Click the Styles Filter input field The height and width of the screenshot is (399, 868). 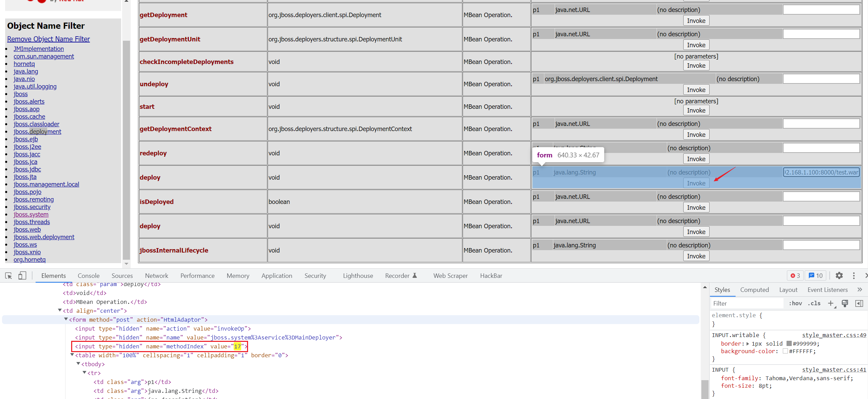coord(747,303)
